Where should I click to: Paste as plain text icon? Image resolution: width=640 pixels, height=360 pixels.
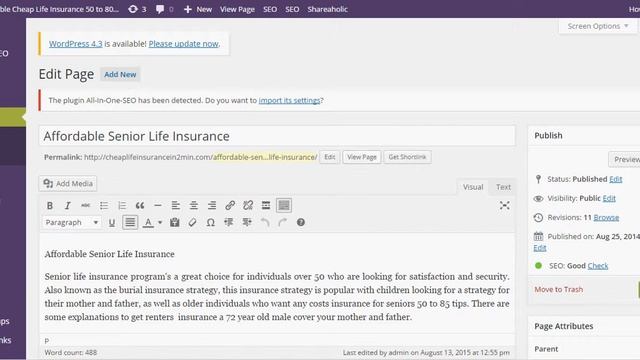pos(175,222)
